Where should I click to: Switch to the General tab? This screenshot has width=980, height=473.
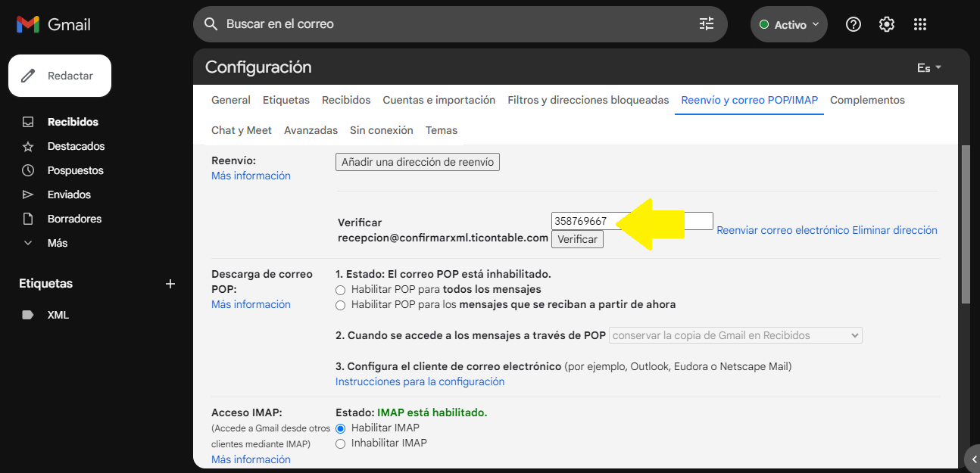pos(231,100)
